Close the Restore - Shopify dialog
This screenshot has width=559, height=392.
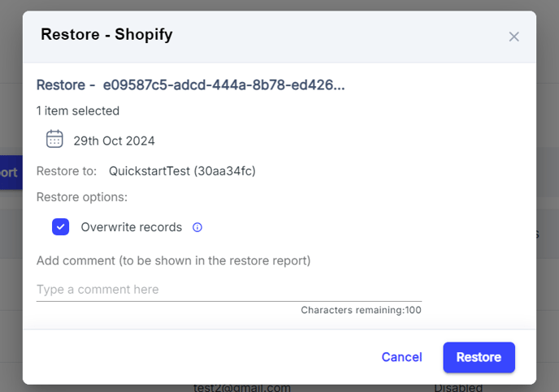tap(513, 37)
